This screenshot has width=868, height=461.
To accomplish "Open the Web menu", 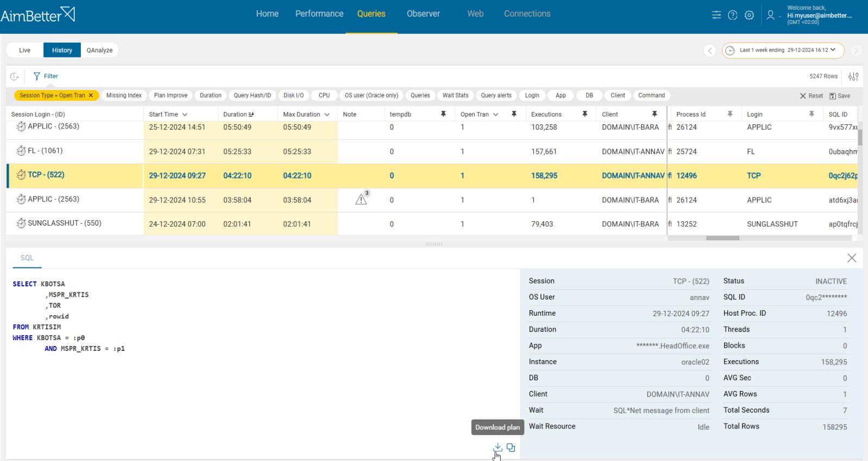I will pyautogui.click(x=476, y=14).
